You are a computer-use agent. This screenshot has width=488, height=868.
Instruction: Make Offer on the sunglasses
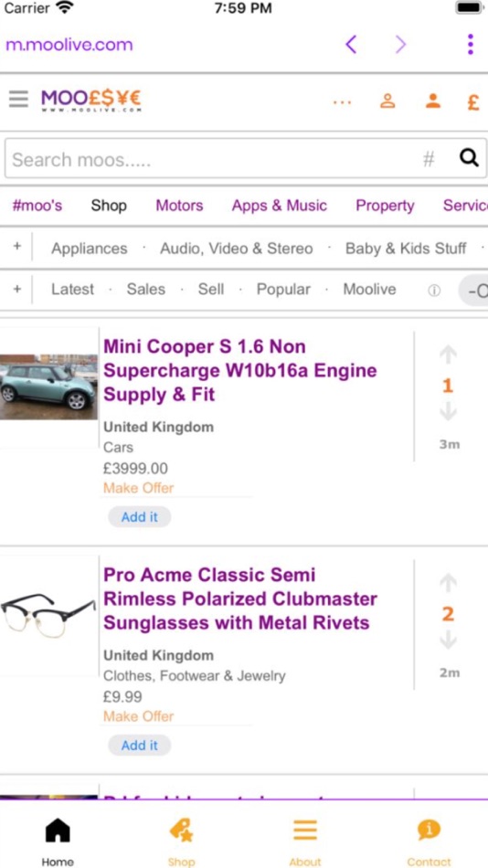coord(139,715)
